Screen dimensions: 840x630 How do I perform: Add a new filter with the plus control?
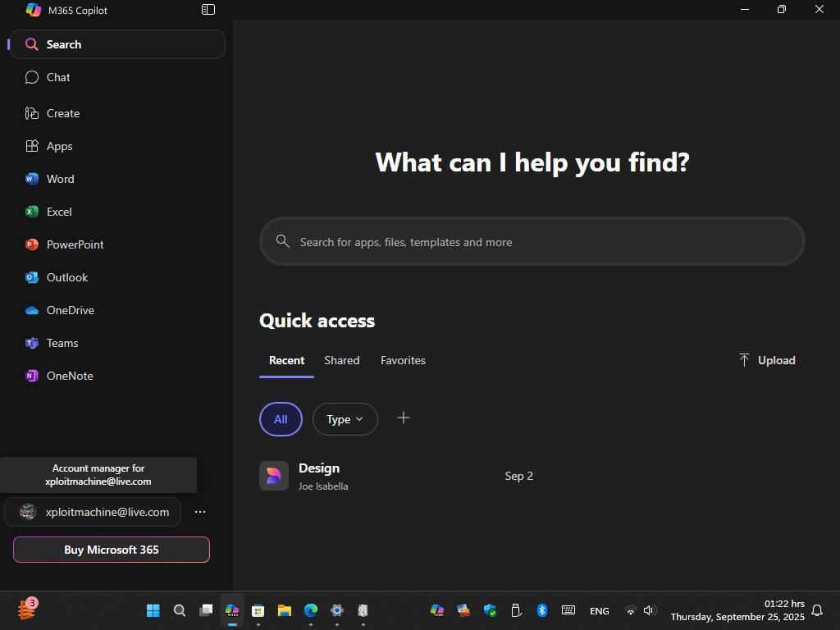click(403, 418)
